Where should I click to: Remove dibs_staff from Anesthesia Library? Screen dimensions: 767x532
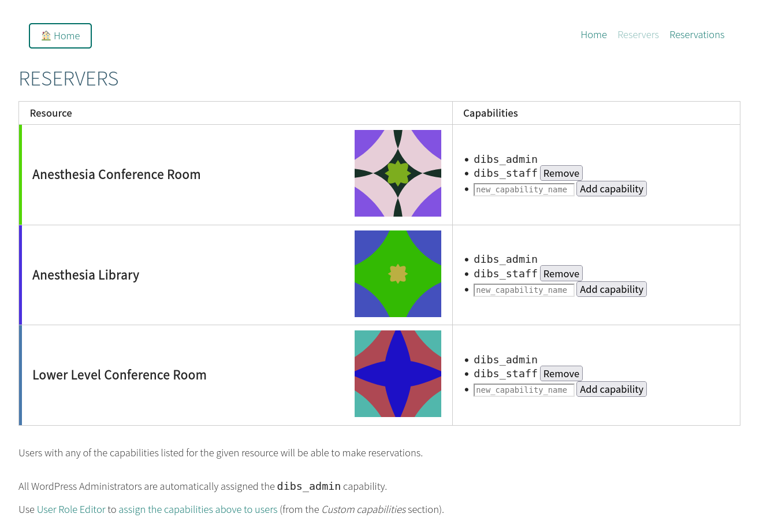[x=561, y=274]
